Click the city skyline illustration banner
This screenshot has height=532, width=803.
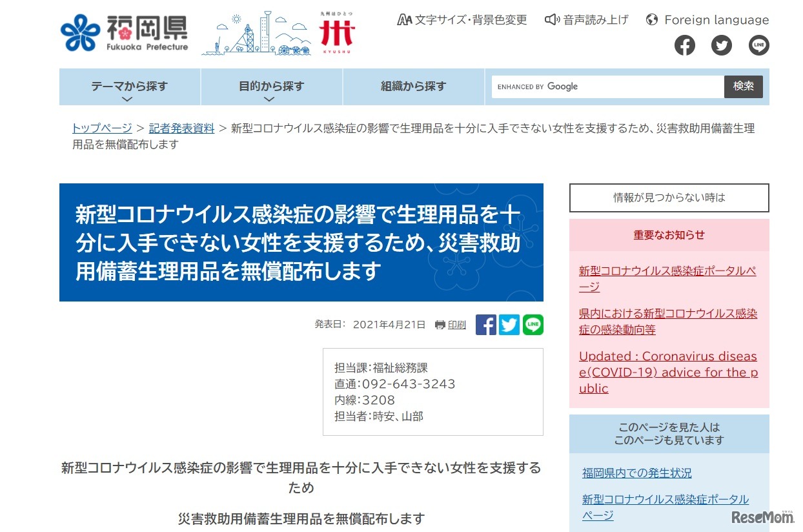(x=257, y=33)
